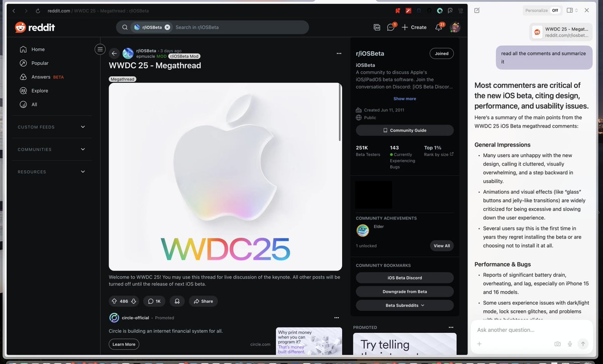Open Reddit chat messages icon
The height and width of the screenshot is (364, 603).
[x=391, y=27]
